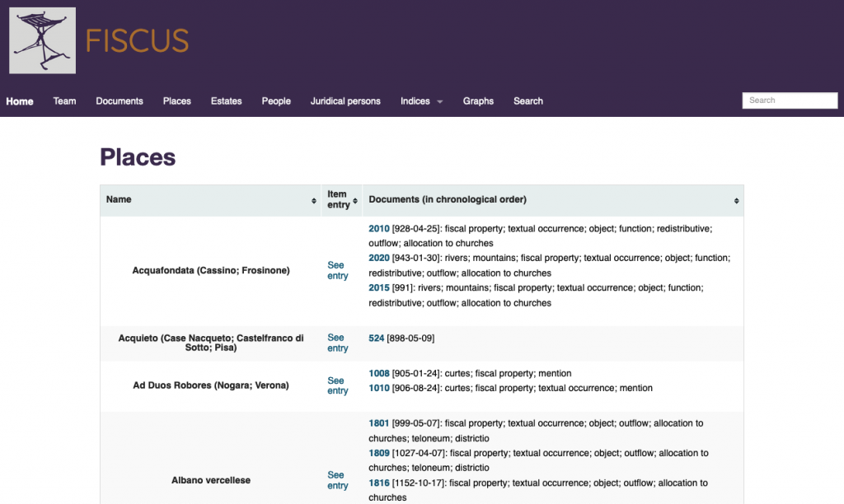Open the Estates section

click(x=226, y=101)
